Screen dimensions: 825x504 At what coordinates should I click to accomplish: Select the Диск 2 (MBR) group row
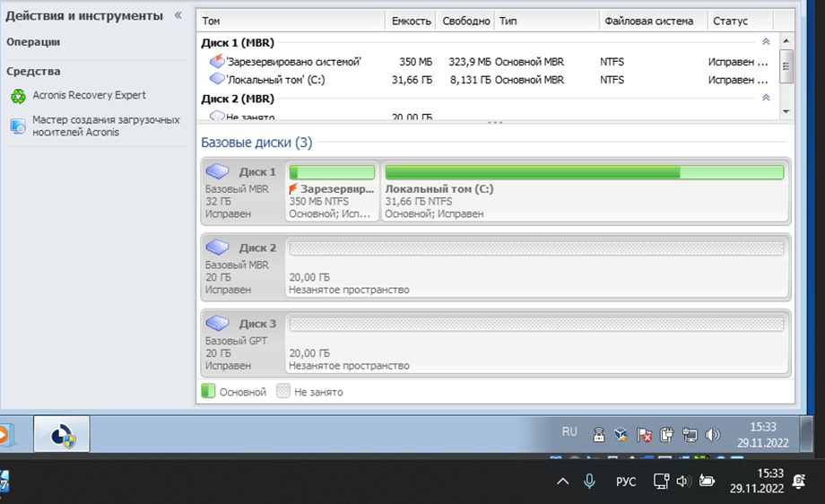(x=486, y=99)
